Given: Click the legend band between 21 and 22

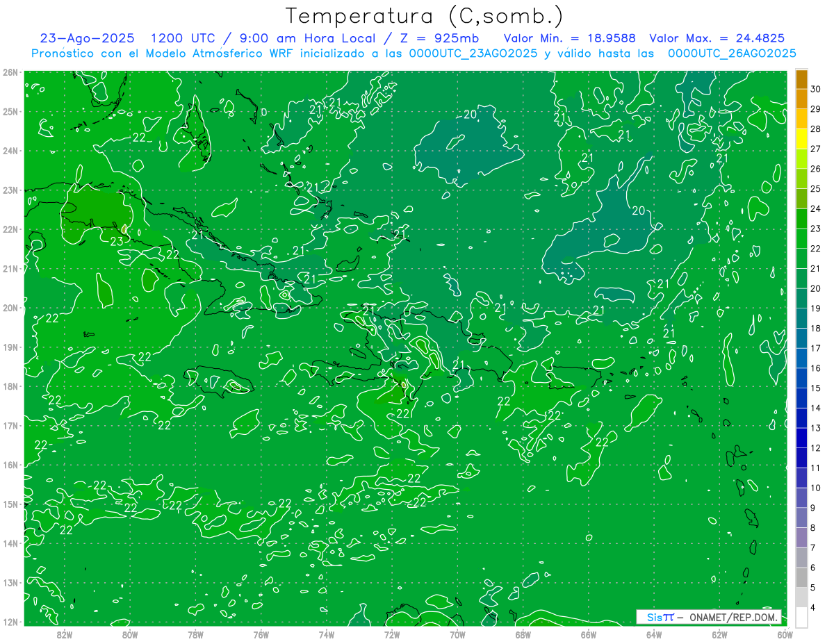Looking at the screenshot, I should point(801,258).
